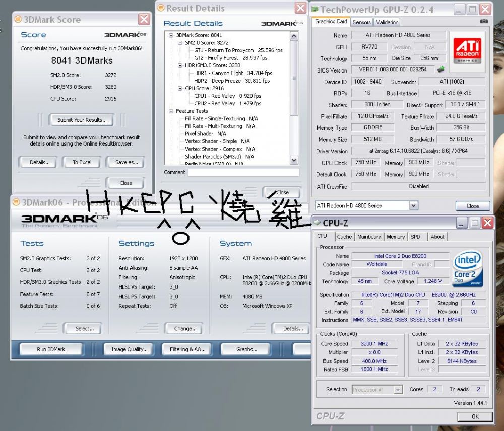Viewport: 504px width, 431px height.
Task: Collapse the 3DMark Score: 8041 tree node
Action: tap(171, 35)
